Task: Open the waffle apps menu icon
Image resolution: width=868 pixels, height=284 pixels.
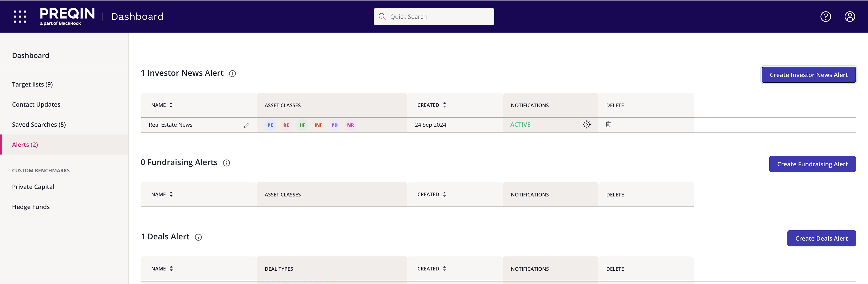Action: [x=20, y=16]
